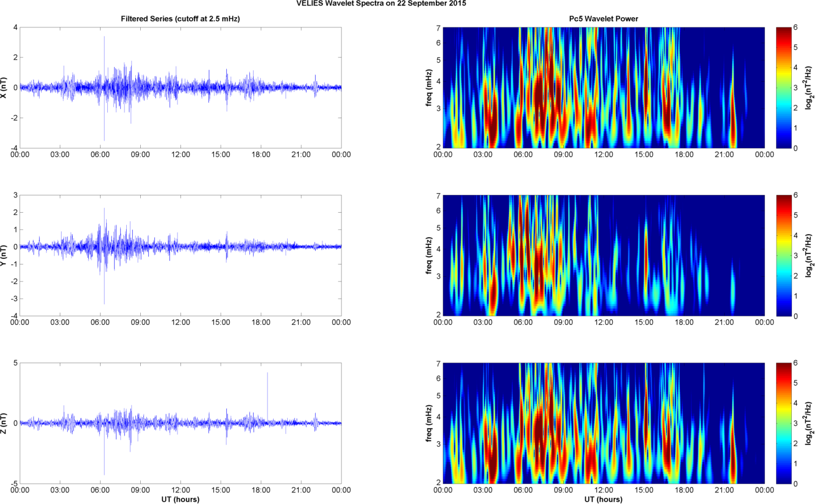This screenshot has height=504, width=815.
Task: Click the color bar beside the middle spectrogram
Action: (783, 255)
